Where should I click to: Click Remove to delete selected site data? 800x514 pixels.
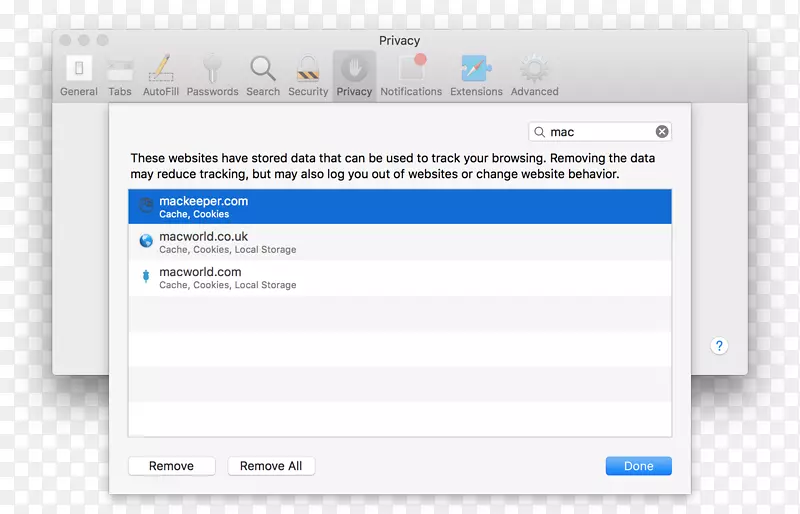pos(171,466)
